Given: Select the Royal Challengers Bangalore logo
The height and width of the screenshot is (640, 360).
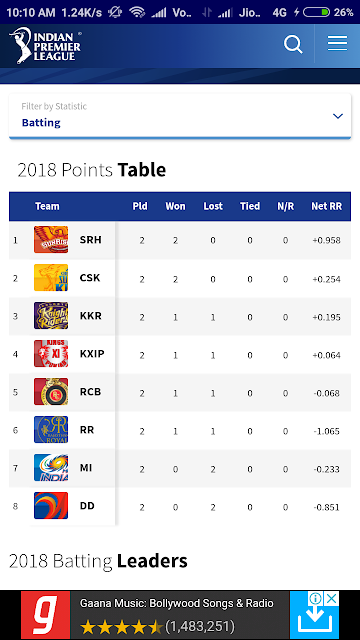Looking at the screenshot, I should 51,391.
